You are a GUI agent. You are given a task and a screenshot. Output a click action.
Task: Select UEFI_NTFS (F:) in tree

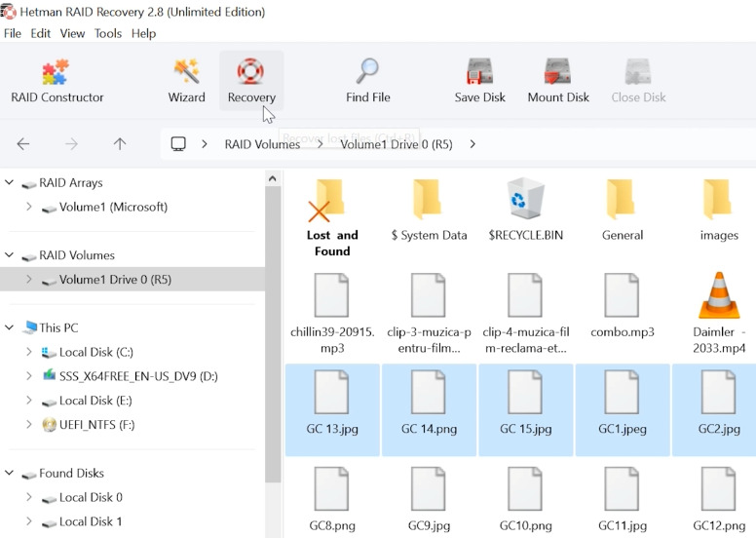(x=96, y=425)
